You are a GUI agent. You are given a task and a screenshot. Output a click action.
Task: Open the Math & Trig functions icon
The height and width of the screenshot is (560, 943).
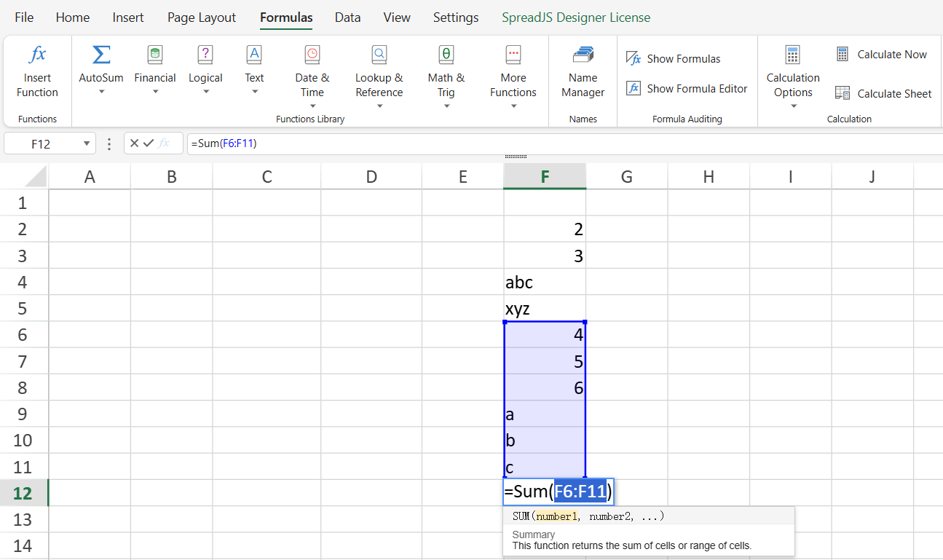[x=446, y=55]
